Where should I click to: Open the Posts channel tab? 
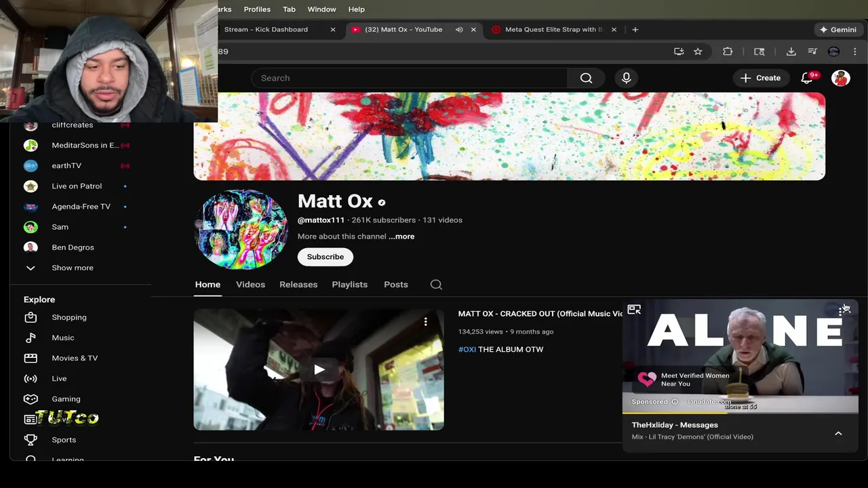(x=396, y=285)
